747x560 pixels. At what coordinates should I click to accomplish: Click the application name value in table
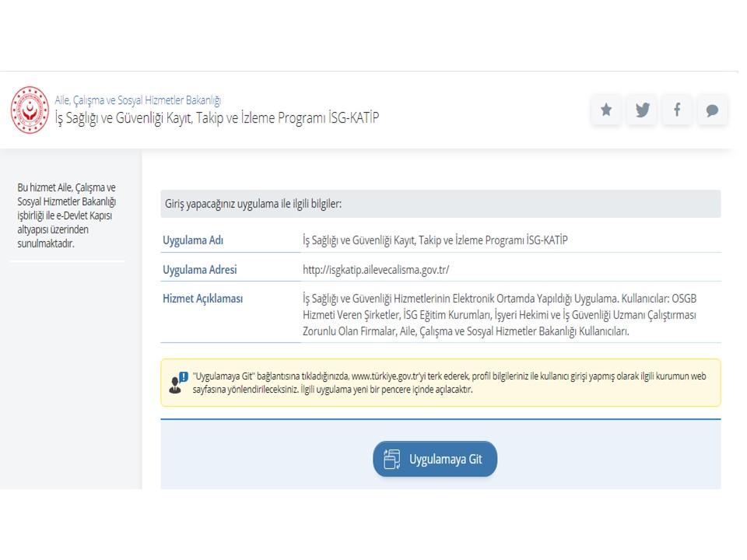pyautogui.click(x=435, y=240)
